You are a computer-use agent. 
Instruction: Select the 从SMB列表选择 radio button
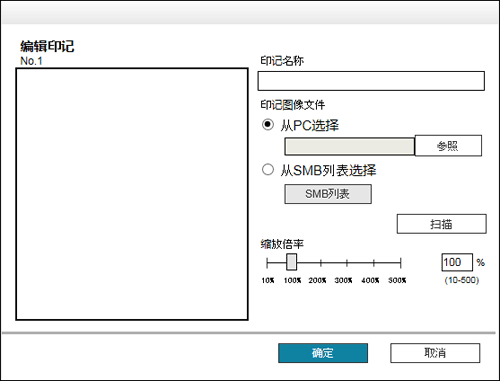click(x=268, y=170)
